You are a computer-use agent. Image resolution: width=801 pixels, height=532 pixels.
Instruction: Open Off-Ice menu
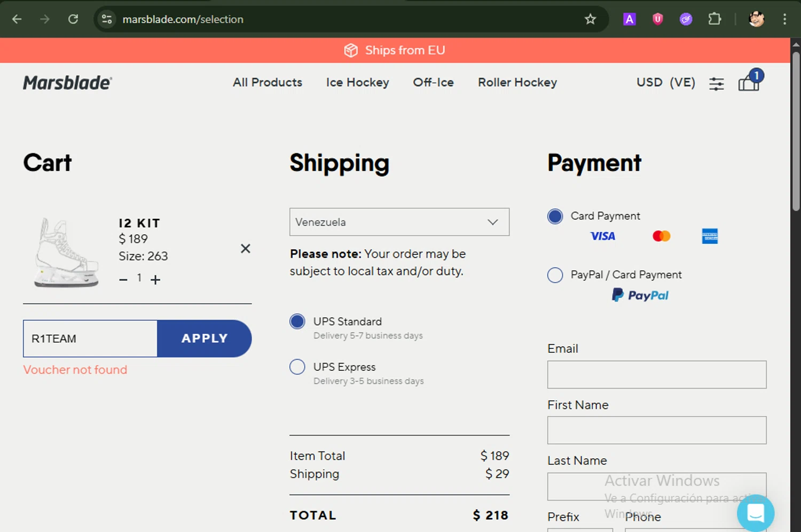pos(433,83)
